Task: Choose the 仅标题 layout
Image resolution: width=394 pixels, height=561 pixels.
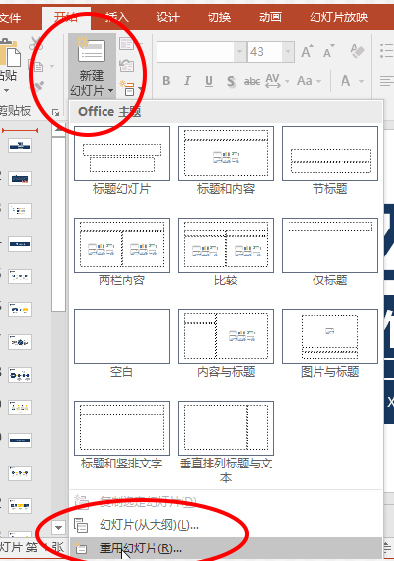Action: pos(330,252)
